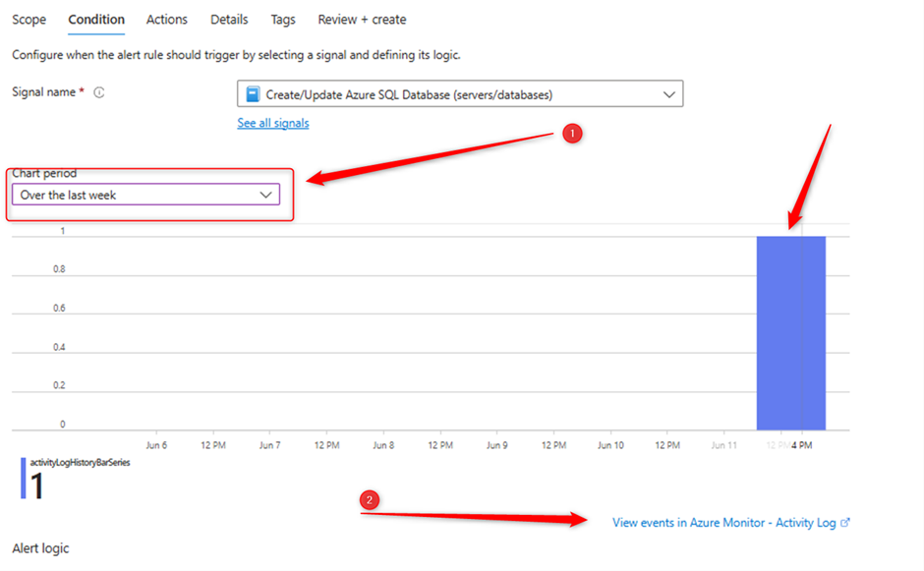Viewport: 924px width, 571px height.
Task: Click the blue legend color indicator
Action: point(23,479)
